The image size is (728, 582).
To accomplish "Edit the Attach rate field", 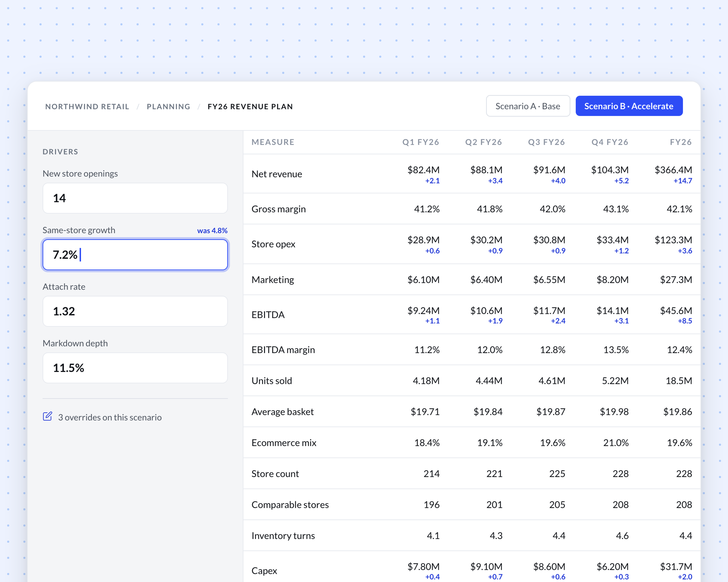I will pyautogui.click(x=135, y=311).
